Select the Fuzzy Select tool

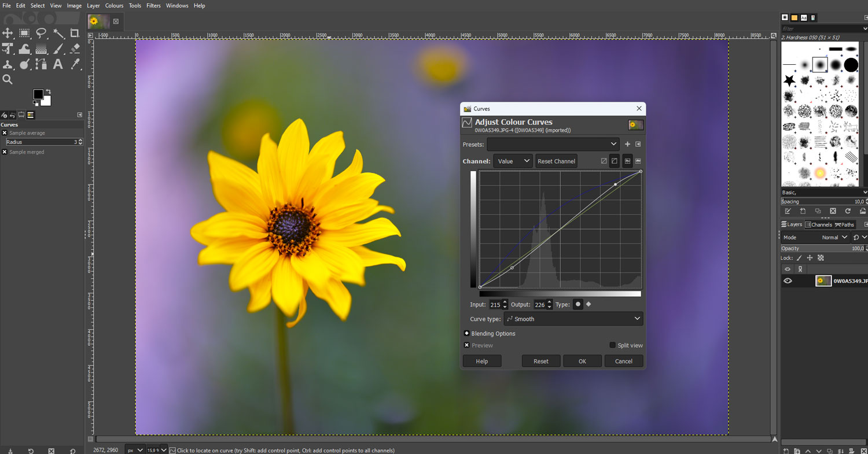point(58,33)
